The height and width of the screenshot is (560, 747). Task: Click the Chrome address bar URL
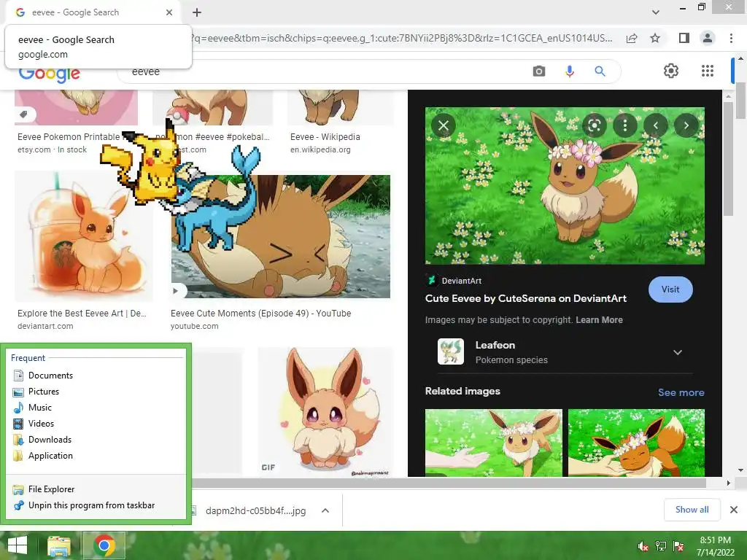tap(400, 38)
